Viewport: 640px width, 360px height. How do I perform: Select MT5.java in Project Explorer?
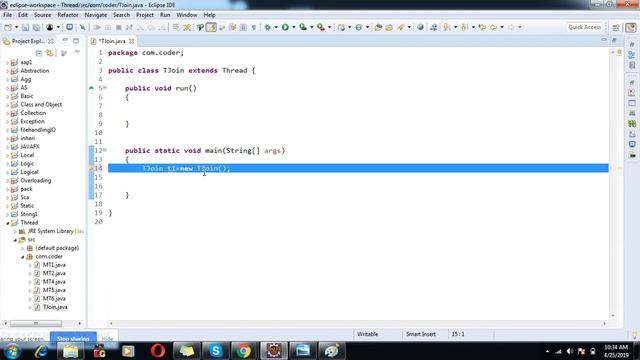point(54,291)
